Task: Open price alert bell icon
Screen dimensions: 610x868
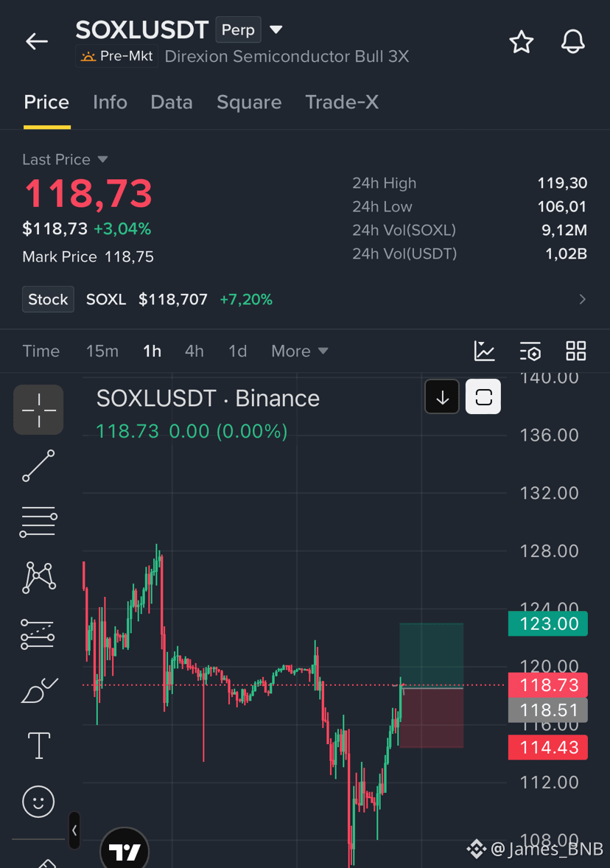Action: pos(572,41)
